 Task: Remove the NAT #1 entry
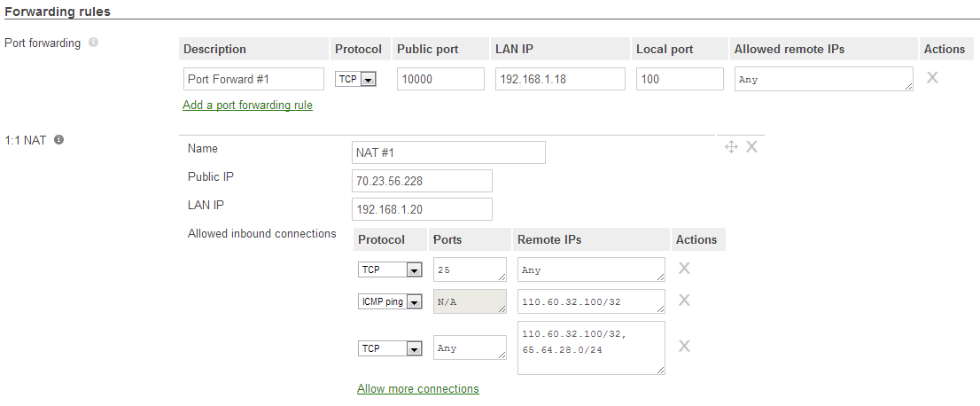click(x=752, y=147)
